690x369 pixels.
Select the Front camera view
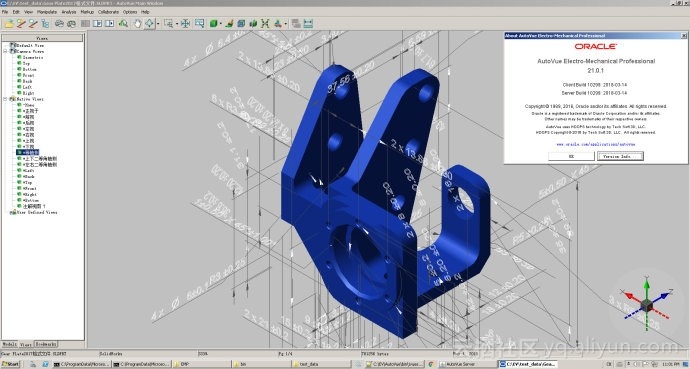pos(29,75)
